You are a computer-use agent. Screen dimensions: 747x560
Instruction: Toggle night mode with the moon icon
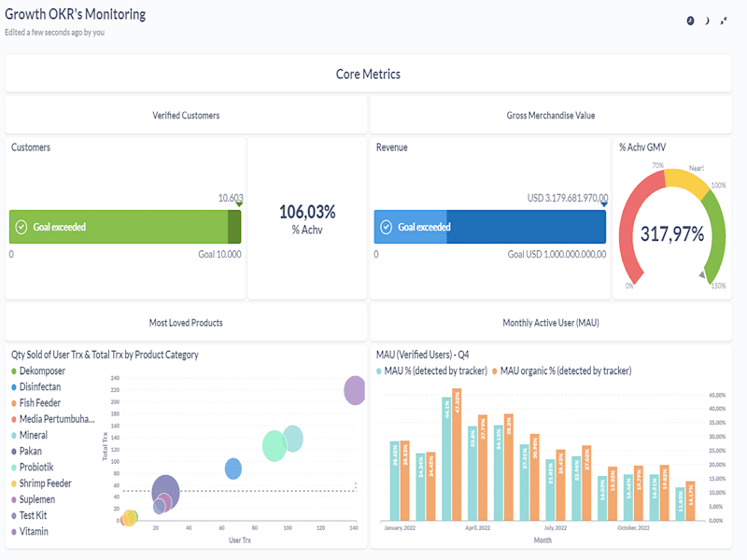point(707,21)
